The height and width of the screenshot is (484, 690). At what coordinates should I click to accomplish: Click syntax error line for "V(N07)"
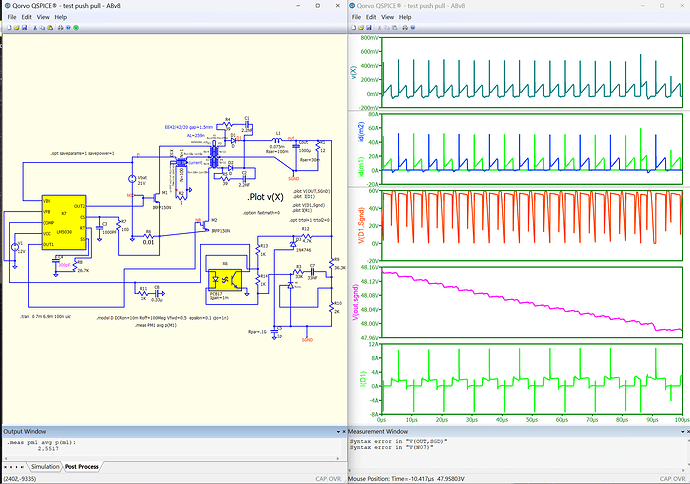tap(392, 447)
